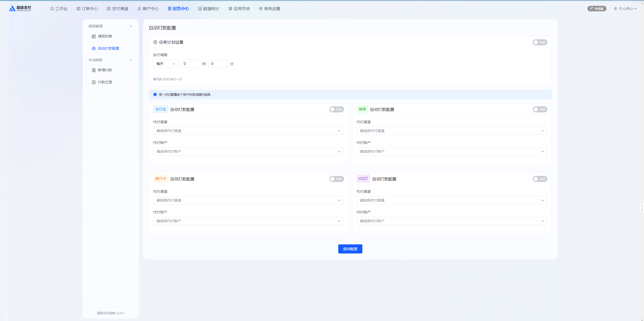Open 微信 代付渠道 selection dropdown
The height and width of the screenshot is (321, 644).
tap(451, 131)
